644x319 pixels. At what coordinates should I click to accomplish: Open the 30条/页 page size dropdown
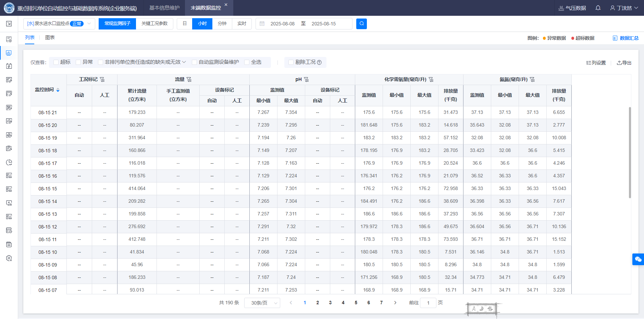click(x=262, y=303)
